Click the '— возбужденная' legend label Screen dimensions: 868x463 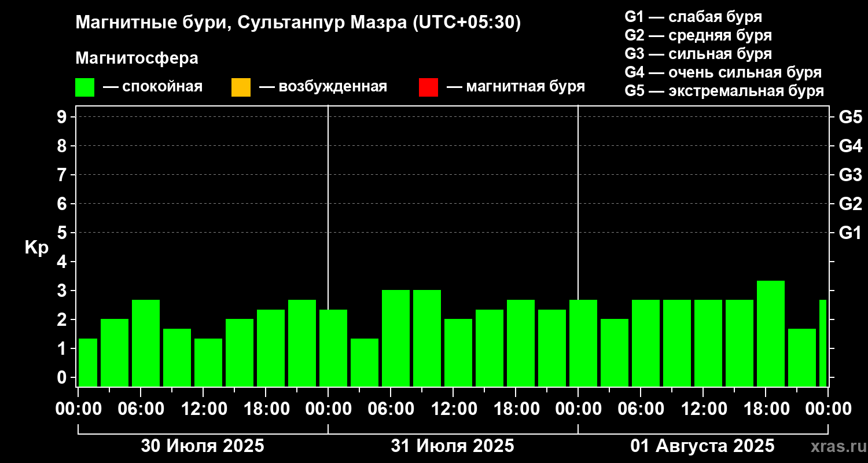pos(323,87)
